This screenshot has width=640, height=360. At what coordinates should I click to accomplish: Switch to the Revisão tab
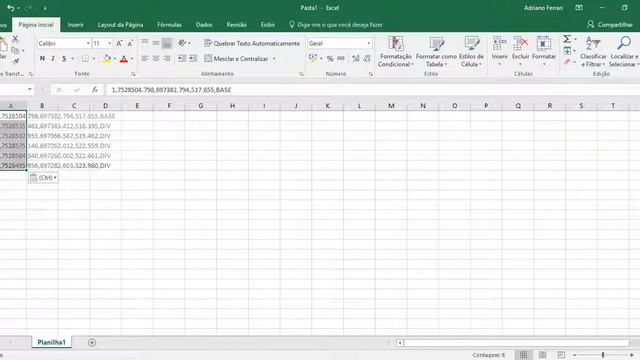tap(237, 25)
